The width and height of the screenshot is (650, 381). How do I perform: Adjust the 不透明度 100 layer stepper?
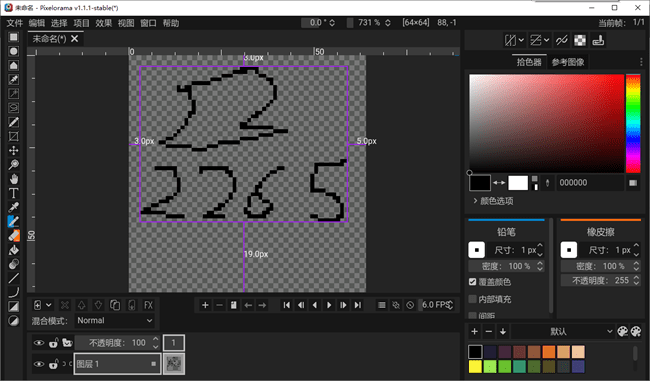155,343
